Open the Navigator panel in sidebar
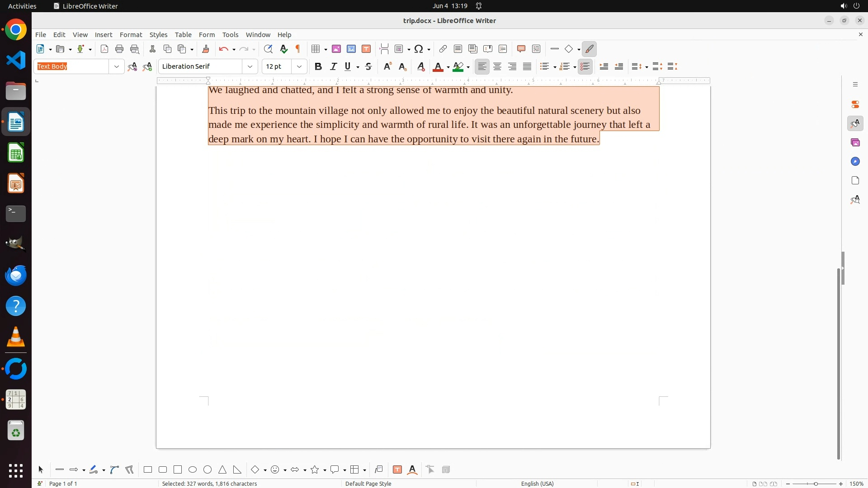This screenshot has height=488, width=868. tap(855, 161)
